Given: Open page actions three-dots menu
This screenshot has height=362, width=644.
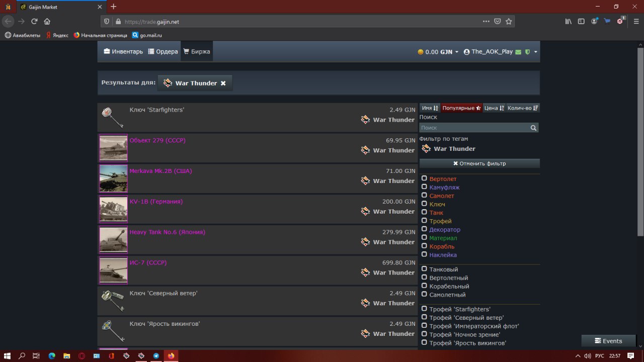Looking at the screenshot, I should click(486, 22).
